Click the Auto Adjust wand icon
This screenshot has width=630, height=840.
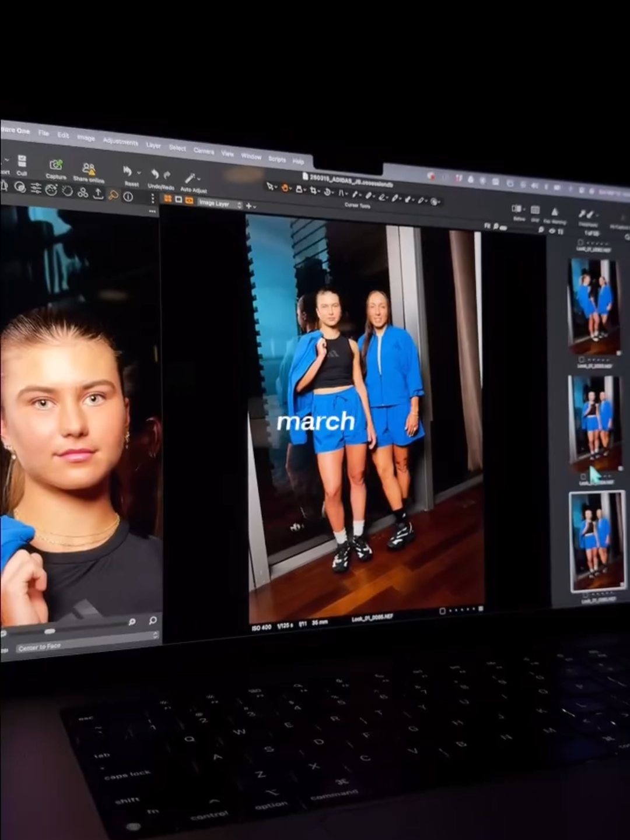pos(190,178)
